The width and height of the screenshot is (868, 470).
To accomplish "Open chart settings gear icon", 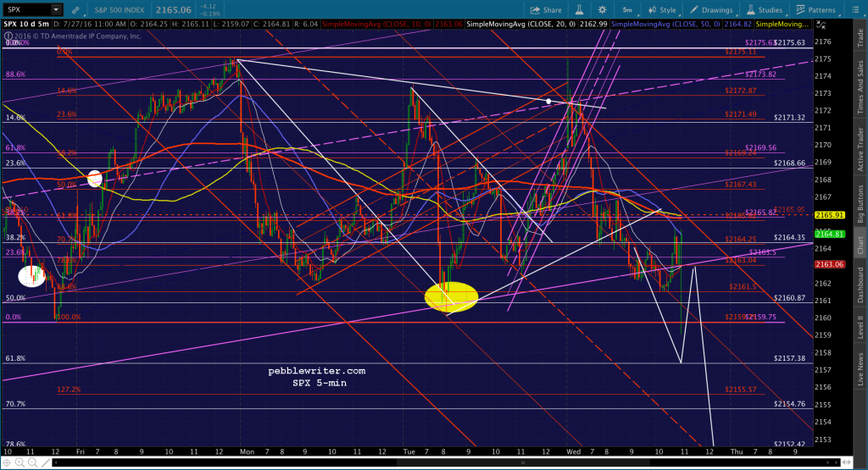I will 603,10.
